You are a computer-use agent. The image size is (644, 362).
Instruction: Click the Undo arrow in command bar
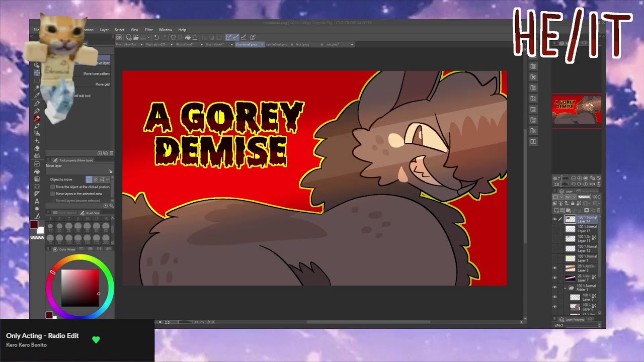(x=156, y=37)
